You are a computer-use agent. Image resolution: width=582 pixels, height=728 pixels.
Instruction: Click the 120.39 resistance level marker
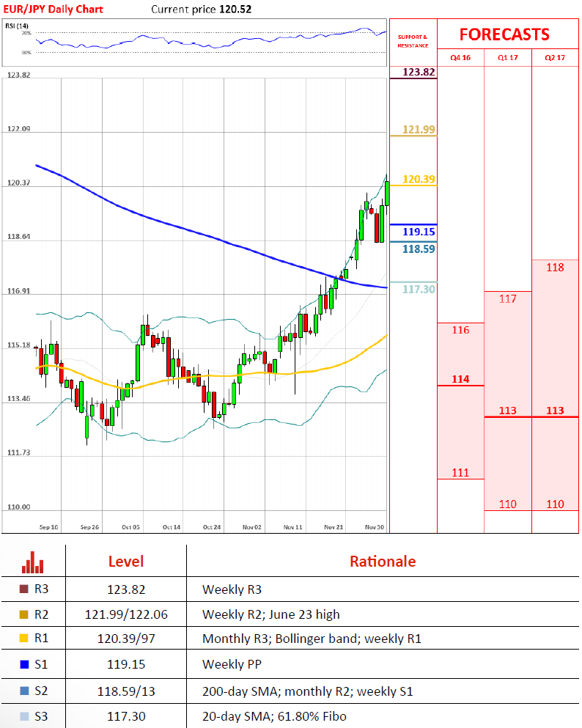pos(419,179)
